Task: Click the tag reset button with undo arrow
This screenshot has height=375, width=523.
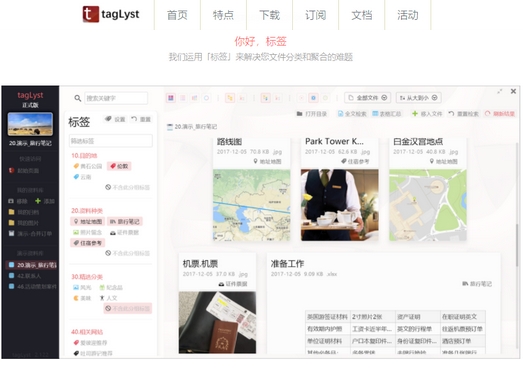Action: [x=141, y=119]
